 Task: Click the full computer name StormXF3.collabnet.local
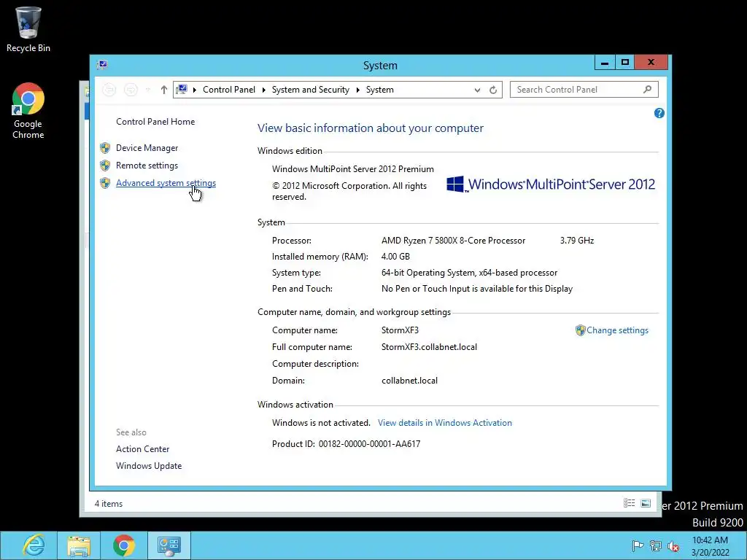(x=429, y=347)
